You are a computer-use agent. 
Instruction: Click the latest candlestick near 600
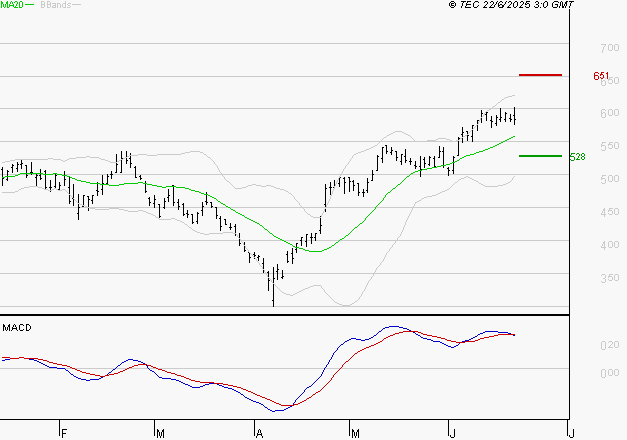coord(515,116)
